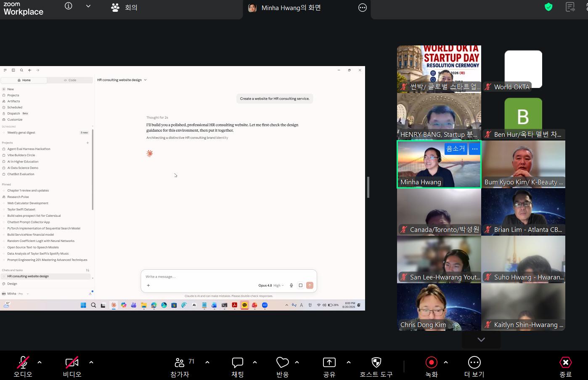Click the Claude search icon
Image resolution: width=588 pixels, height=380 pixels.
(x=21, y=70)
